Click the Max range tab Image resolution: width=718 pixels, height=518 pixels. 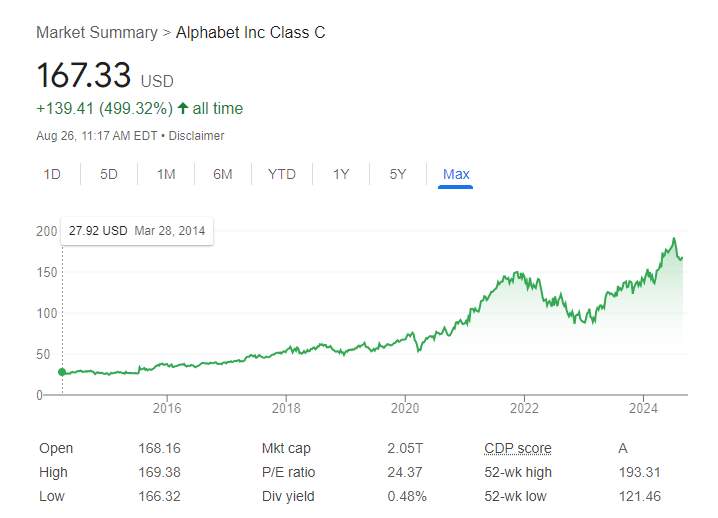(456, 174)
